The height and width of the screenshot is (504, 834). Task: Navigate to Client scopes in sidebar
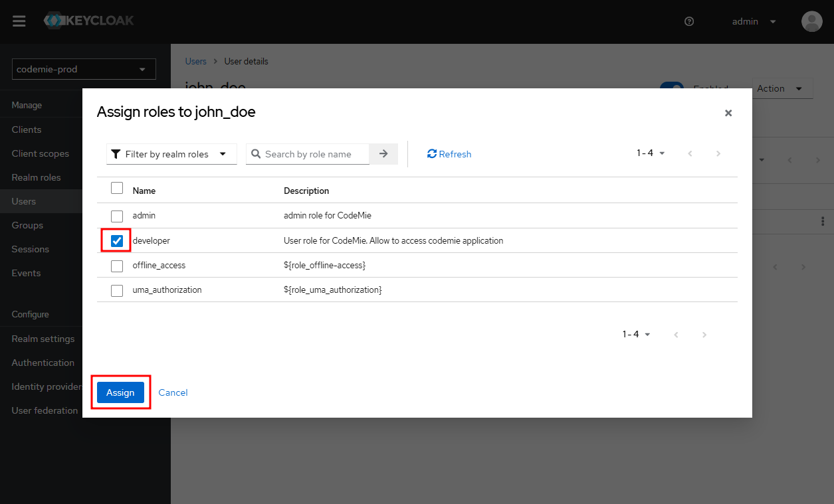pyautogui.click(x=40, y=153)
